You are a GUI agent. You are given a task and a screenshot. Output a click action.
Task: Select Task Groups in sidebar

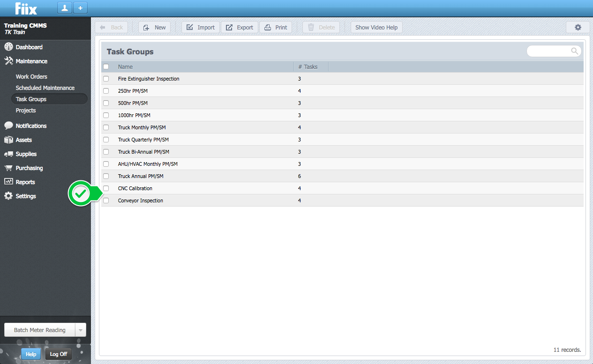tap(31, 99)
